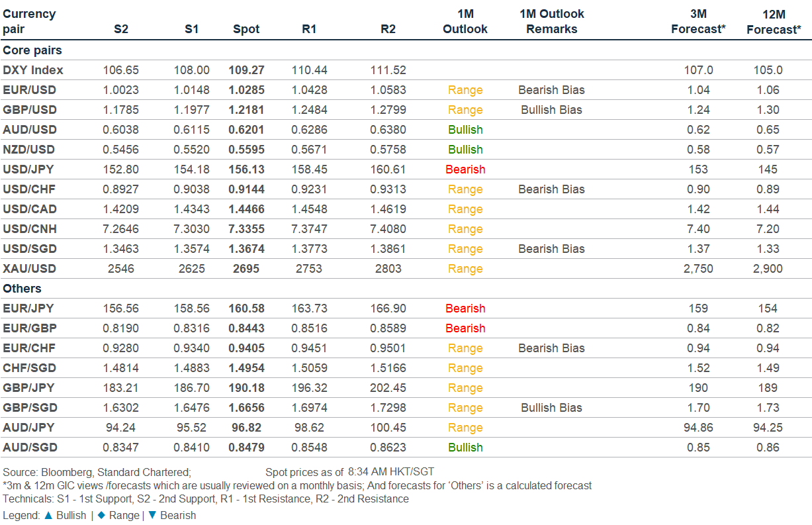Select GBP/JPY spot value 190.18

(x=246, y=388)
